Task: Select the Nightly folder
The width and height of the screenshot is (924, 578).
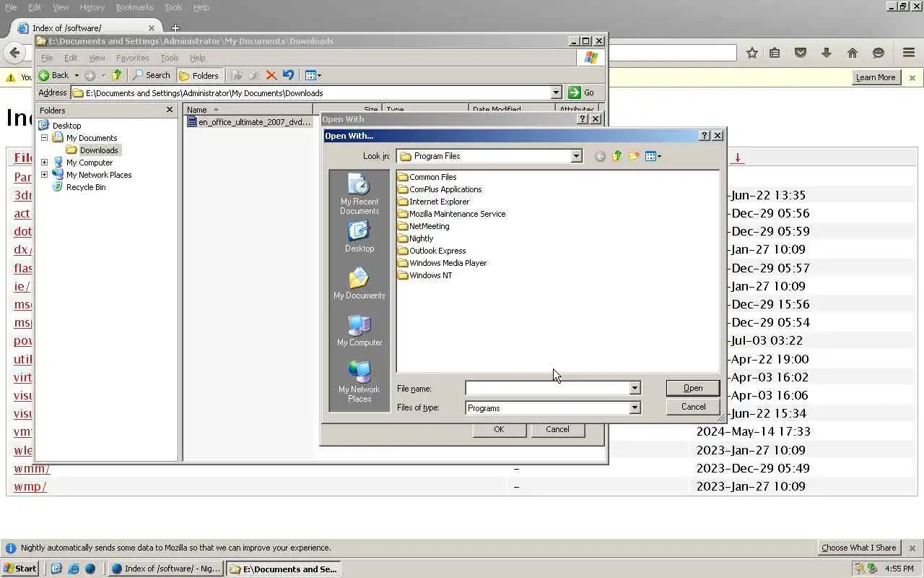Action: (416, 238)
